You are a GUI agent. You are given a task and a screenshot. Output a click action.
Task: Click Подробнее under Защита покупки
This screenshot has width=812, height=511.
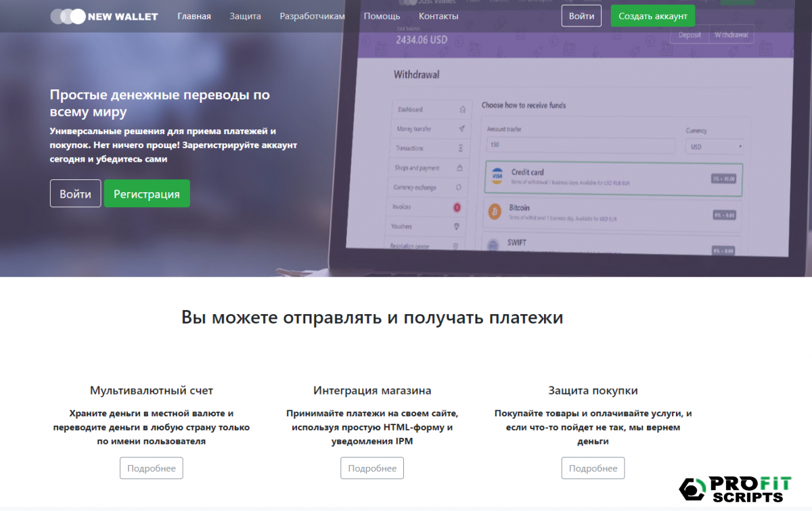593,468
